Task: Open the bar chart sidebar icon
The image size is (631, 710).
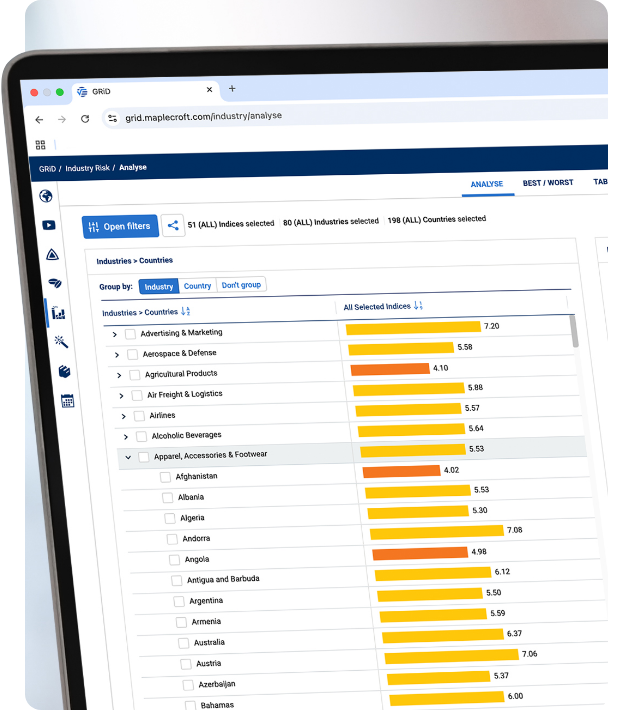Action: [58, 313]
